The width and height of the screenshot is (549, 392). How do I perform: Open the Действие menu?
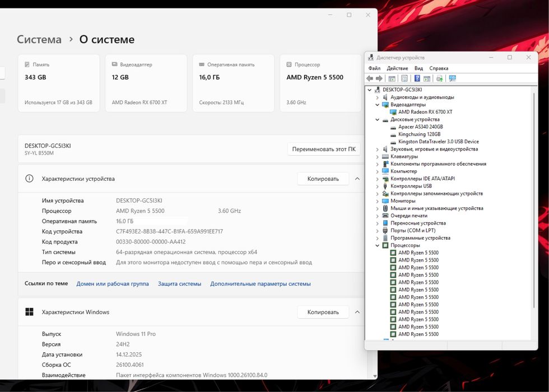(397, 68)
